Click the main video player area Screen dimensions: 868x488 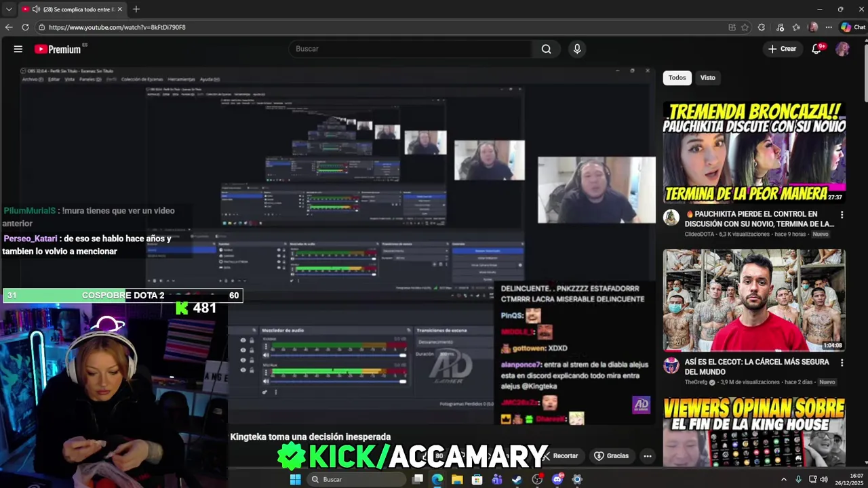tap(328, 247)
